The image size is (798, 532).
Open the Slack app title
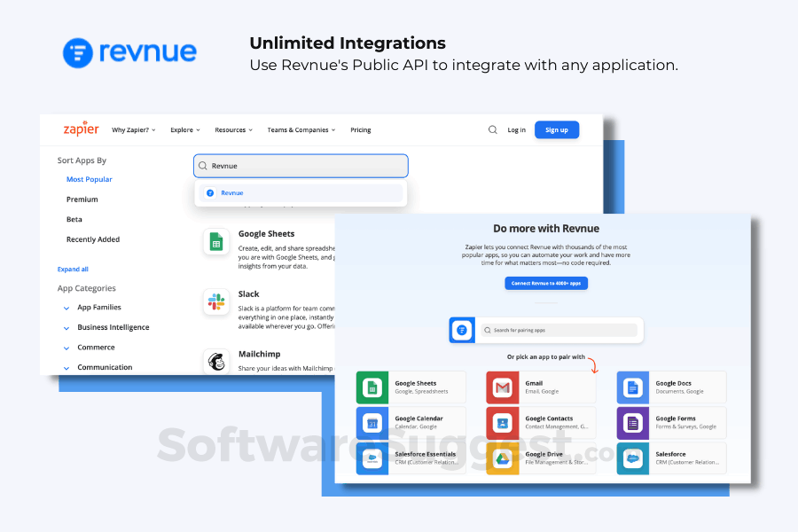tap(248, 293)
